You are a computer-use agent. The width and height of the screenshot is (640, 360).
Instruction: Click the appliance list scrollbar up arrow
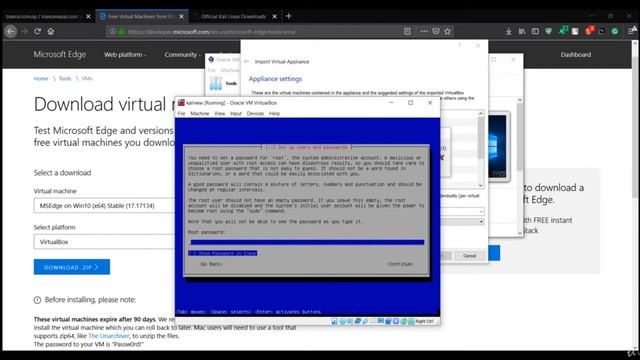click(481, 113)
